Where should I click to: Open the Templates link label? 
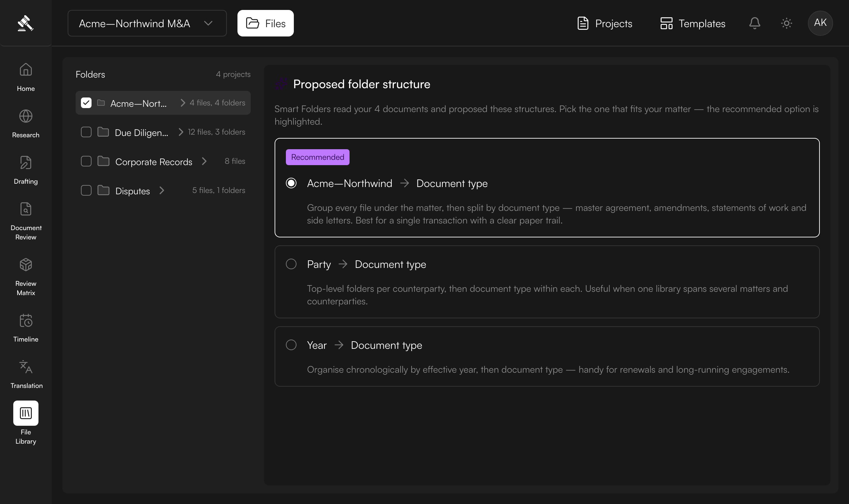pos(702,24)
